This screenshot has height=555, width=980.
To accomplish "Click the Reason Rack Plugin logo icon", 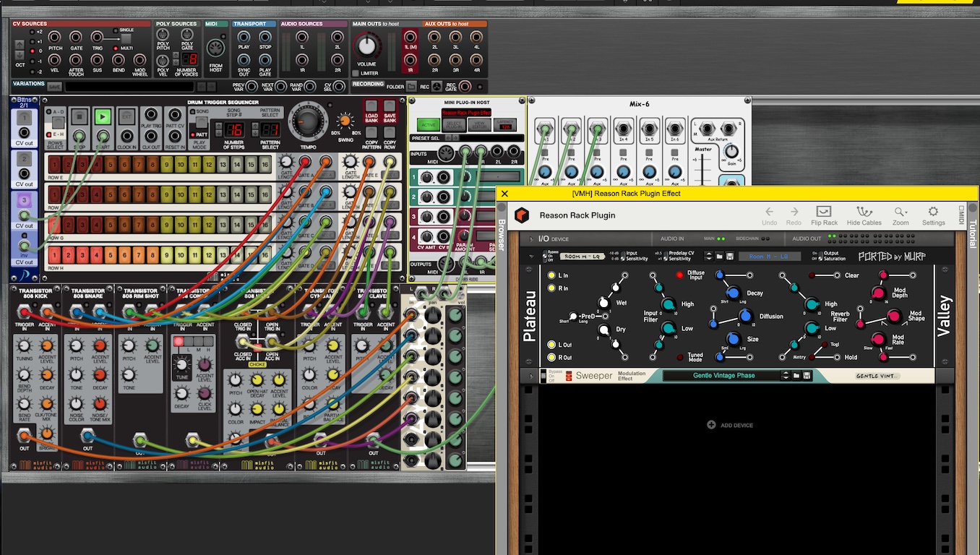I will [x=521, y=215].
